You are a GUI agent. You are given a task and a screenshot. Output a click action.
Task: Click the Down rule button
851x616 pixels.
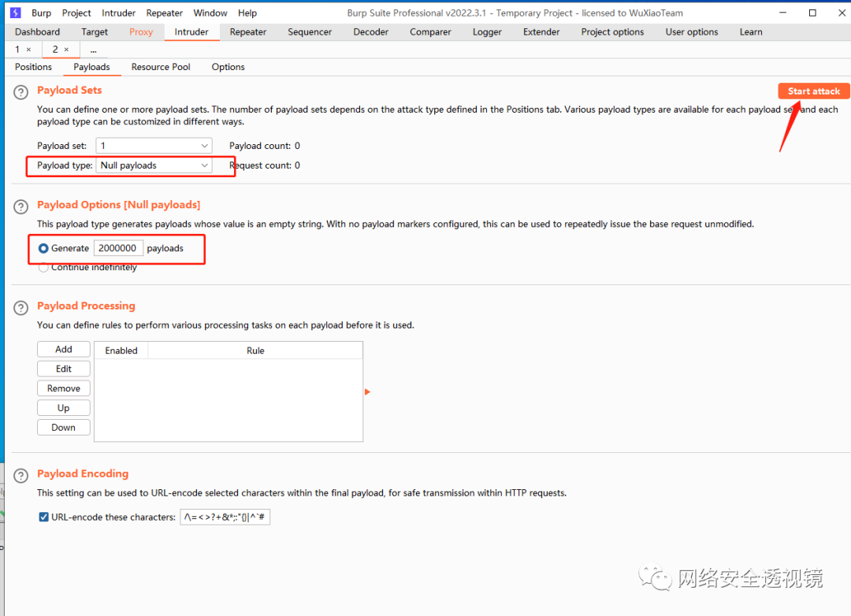click(64, 428)
